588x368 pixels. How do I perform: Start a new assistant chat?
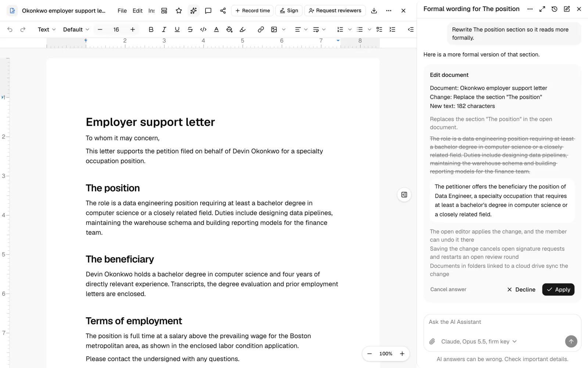[567, 9]
